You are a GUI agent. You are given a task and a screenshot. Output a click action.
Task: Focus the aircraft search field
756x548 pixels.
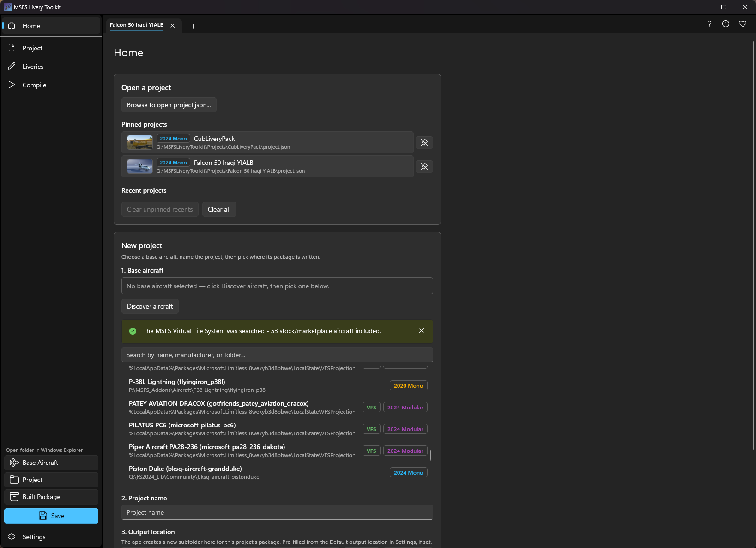click(277, 355)
